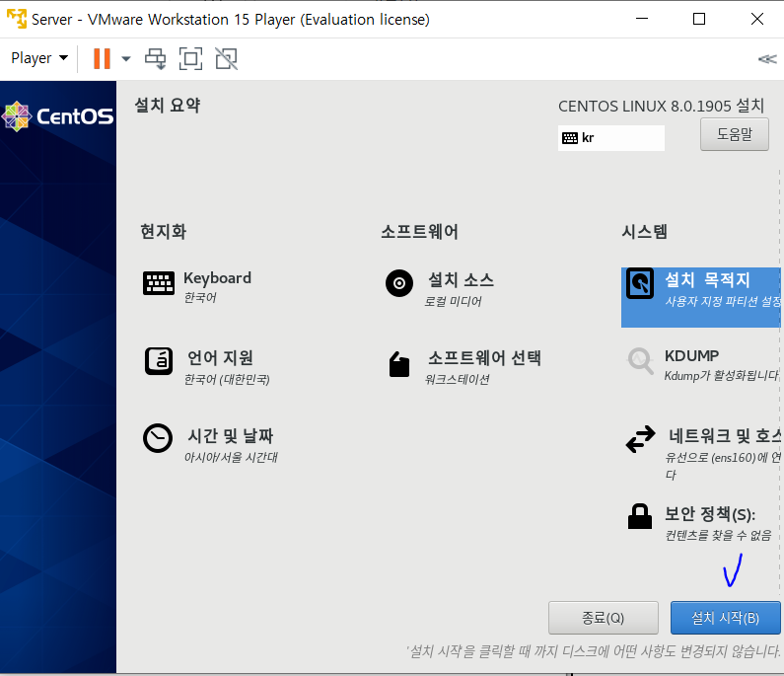Click 워크스테이션 software subtitle
The width and height of the screenshot is (784, 676).
click(x=457, y=379)
